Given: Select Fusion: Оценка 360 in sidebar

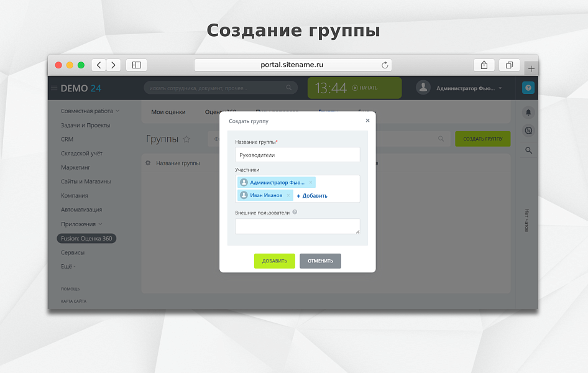Looking at the screenshot, I should click(x=85, y=238).
